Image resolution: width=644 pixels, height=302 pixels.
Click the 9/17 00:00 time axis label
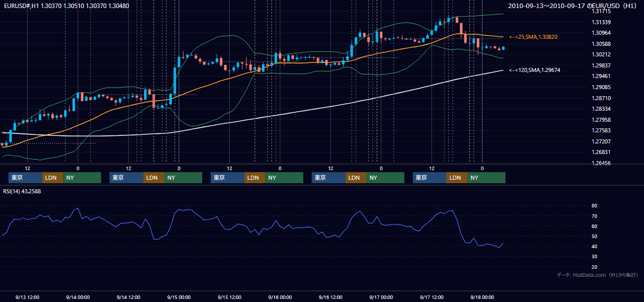[x=381, y=297]
